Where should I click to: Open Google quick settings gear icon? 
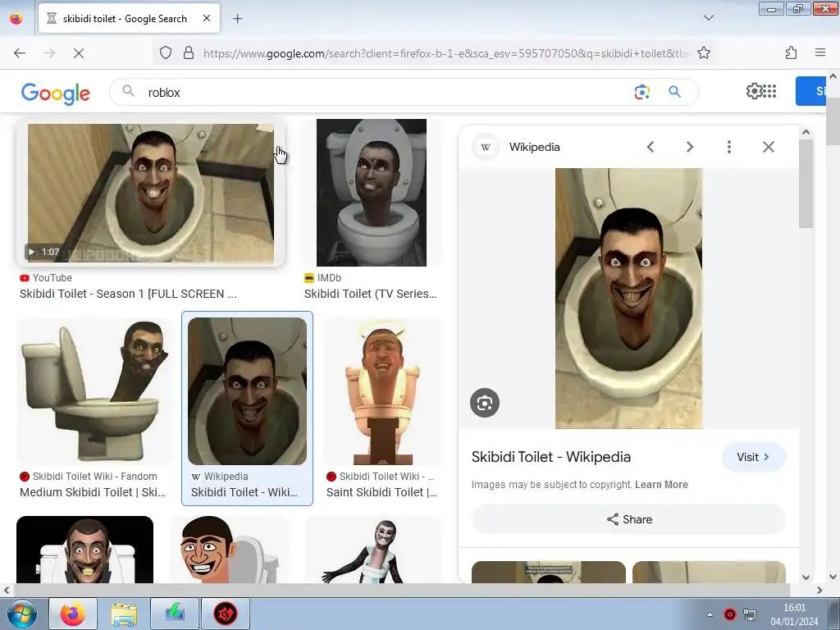[754, 91]
